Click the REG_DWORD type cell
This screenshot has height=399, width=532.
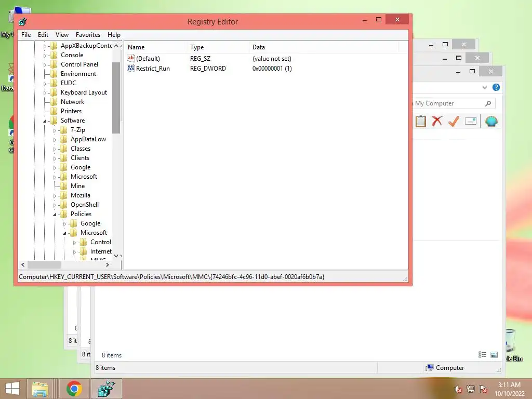[208, 68]
